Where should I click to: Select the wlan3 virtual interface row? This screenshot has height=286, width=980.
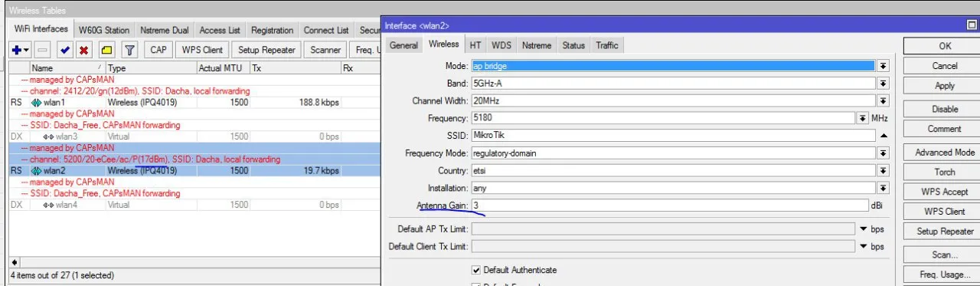pyautogui.click(x=194, y=136)
